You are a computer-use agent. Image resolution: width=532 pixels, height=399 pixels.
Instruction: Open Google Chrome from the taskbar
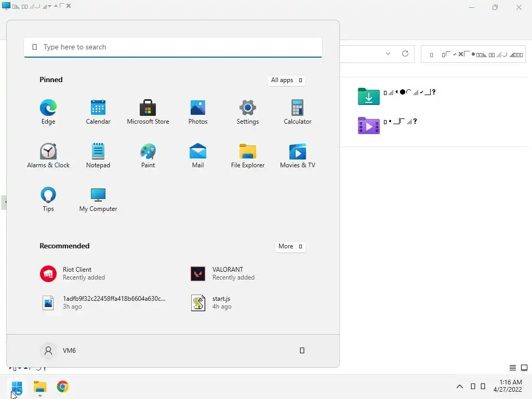pos(62,387)
